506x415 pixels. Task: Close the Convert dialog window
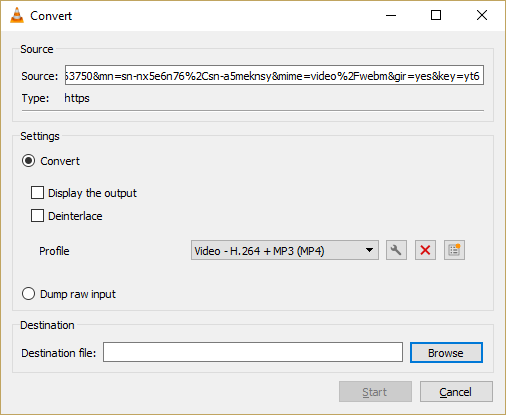(x=482, y=15)
